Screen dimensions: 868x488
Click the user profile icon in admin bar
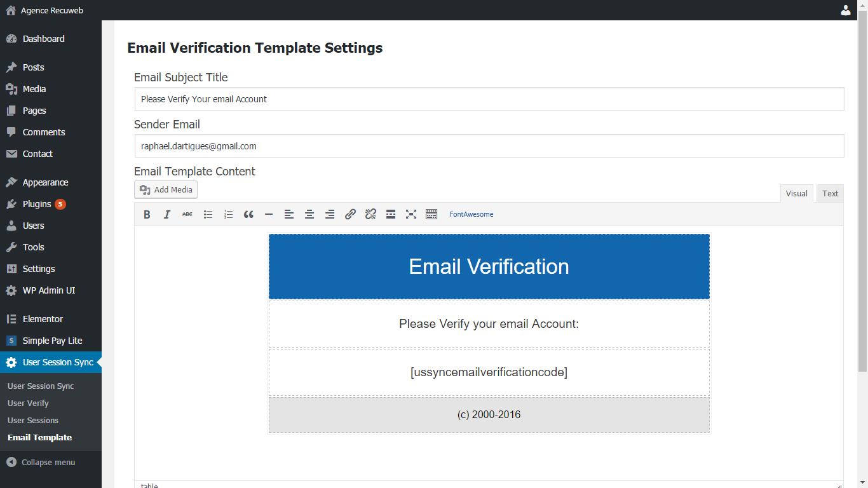click(x=846, y=10)
